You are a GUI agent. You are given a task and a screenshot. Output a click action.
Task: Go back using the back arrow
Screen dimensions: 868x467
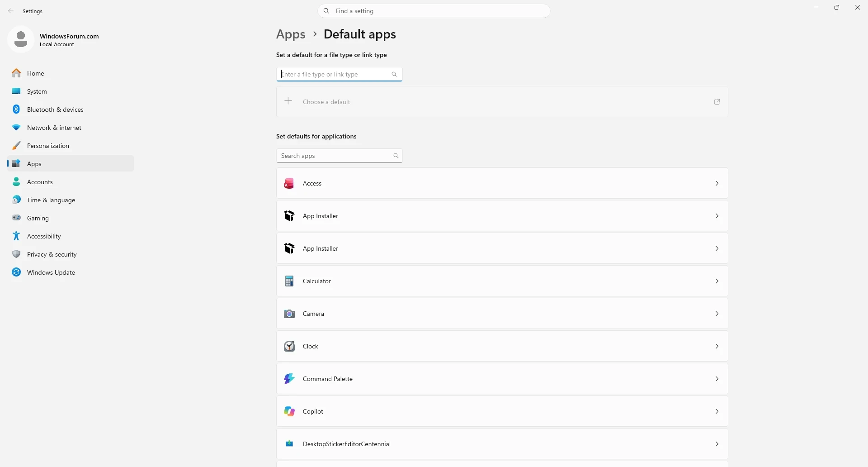pos(11,11)
